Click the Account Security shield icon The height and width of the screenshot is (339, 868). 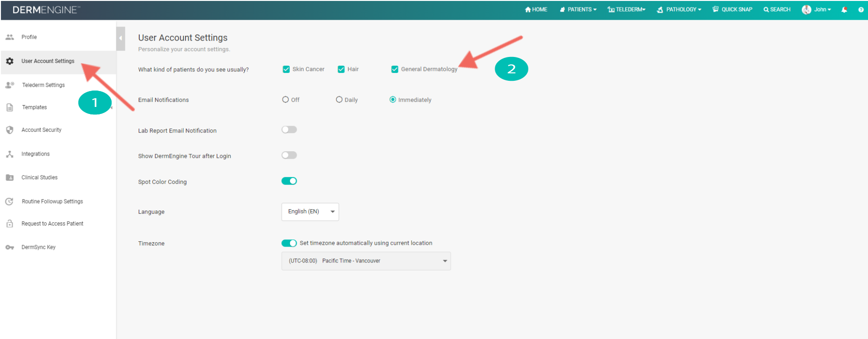click(9, 130)
